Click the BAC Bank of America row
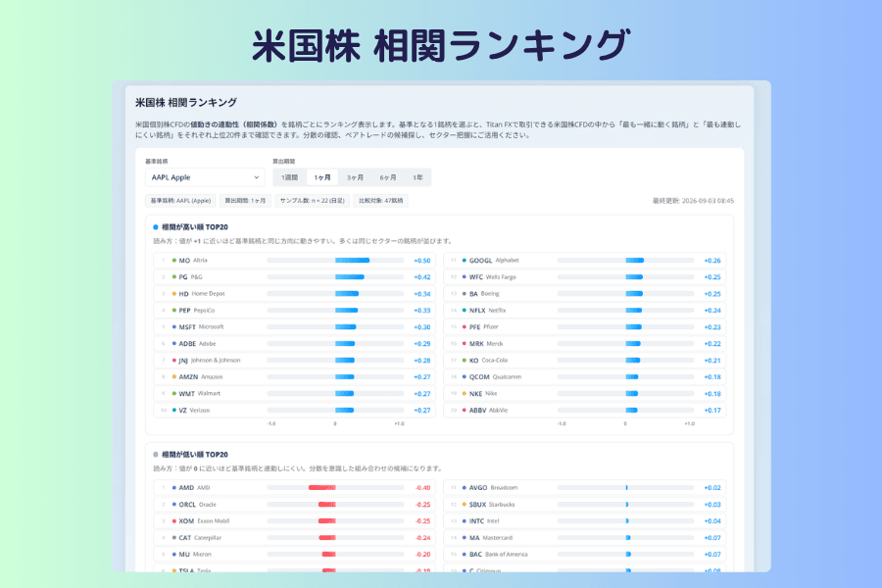 pos(584,555)
